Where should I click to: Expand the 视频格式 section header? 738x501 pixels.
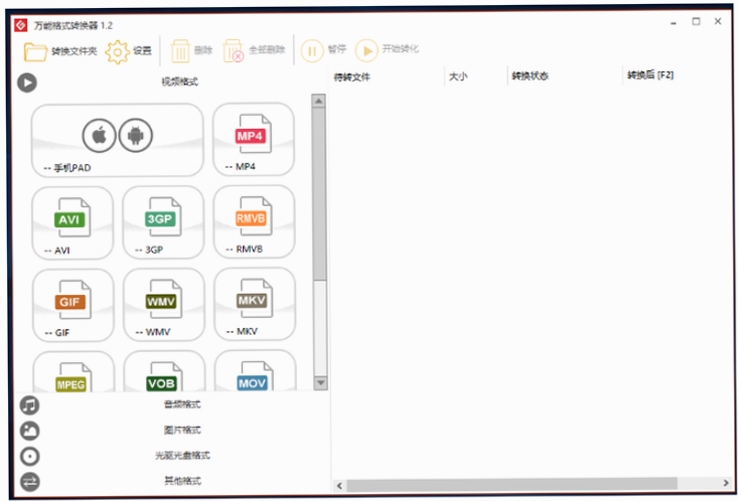pos(179,82)
